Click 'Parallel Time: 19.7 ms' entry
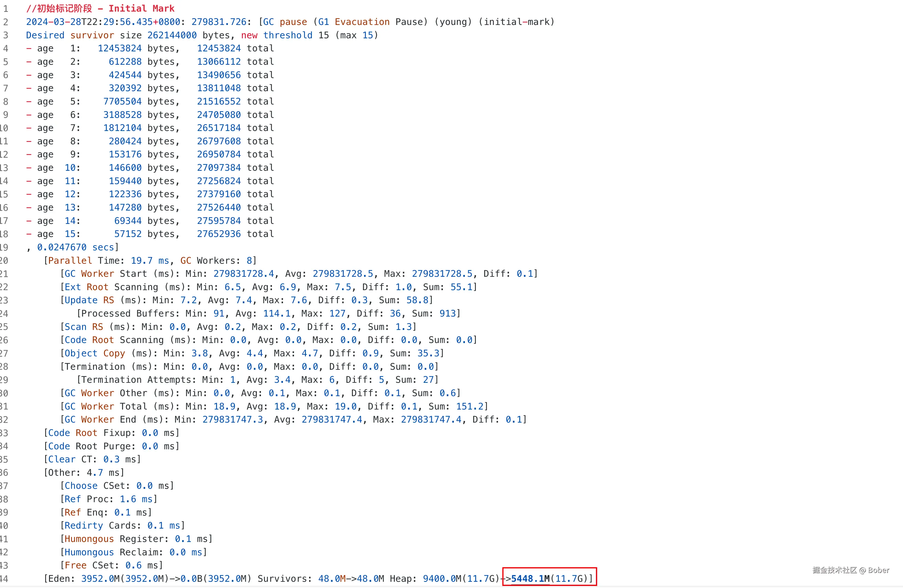Viewport: 903px width, 588px height. point(108,260)
